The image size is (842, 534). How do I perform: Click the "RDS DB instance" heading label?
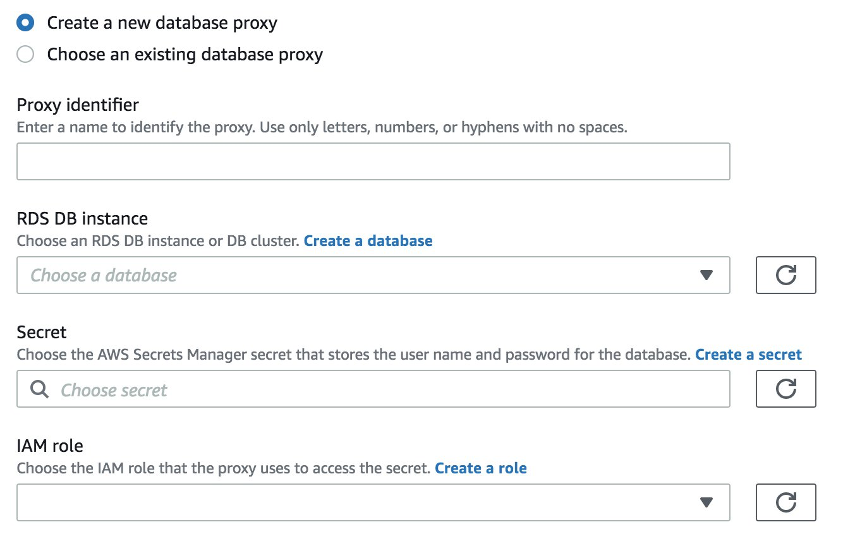click(82, 219)
